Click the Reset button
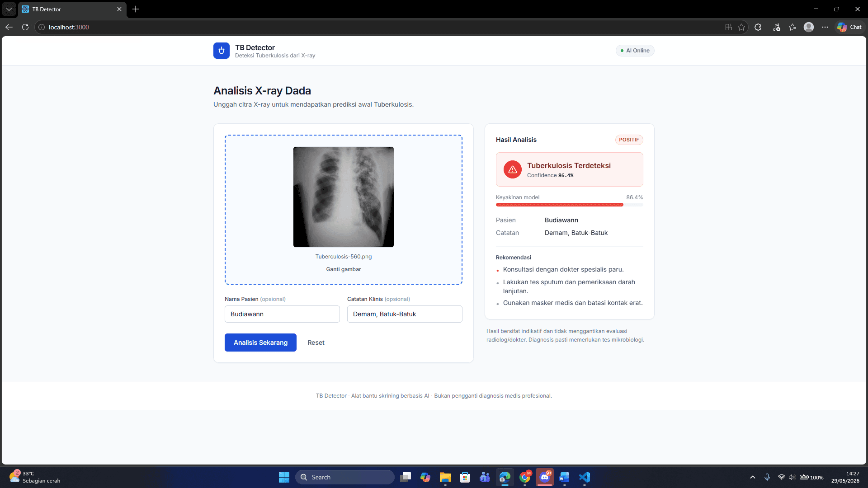 click(x=316, y=343)
